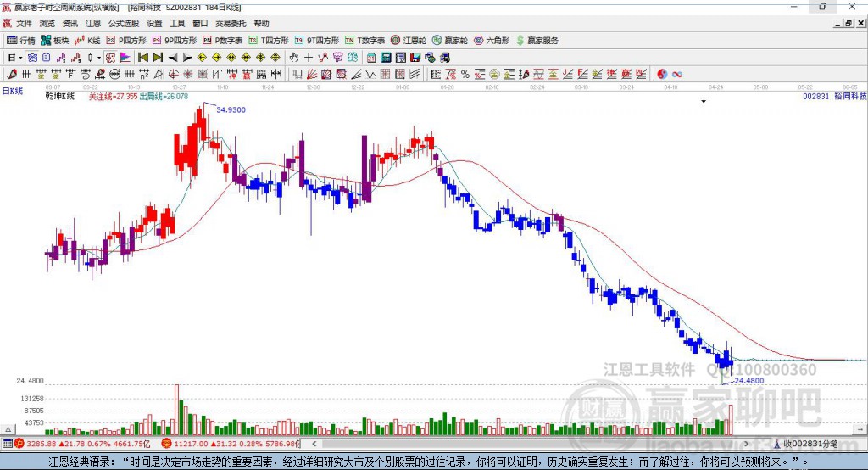This screenshot has width=868, height=470.
Task: Move chart right with black arrow
Action: (x=187, y=58)
